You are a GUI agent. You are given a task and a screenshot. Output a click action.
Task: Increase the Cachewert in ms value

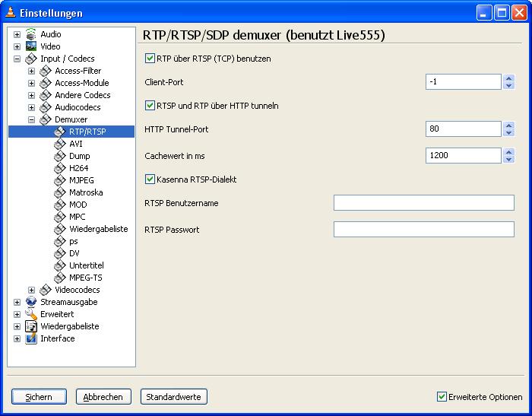[x=508, y=151]
